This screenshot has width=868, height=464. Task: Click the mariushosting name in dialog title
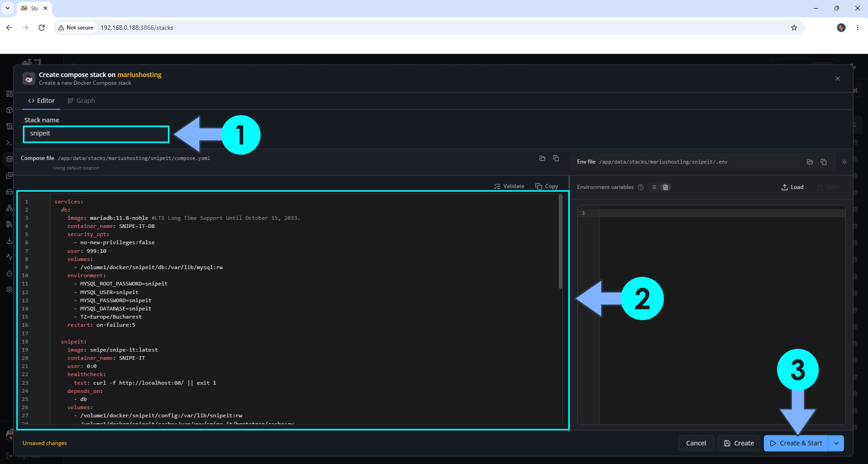pyautogui.click(x=139, y=75)
